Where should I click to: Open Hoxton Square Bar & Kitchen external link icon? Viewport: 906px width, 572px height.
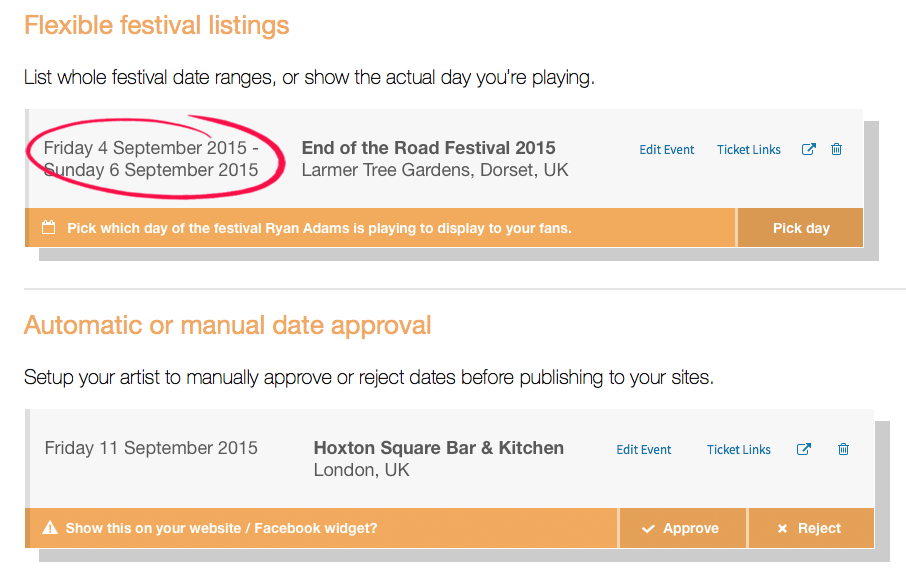click(804, 449)
